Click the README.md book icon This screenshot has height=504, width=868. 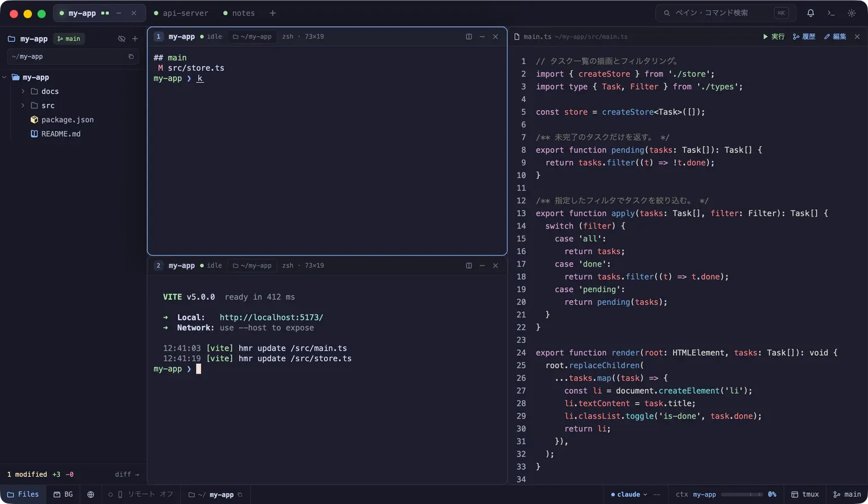point(34,134)
